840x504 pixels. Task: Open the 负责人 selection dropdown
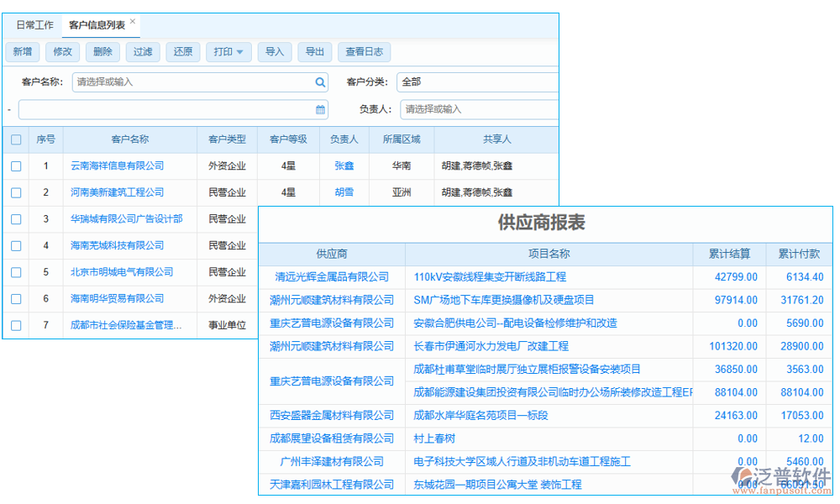point(479,109)
